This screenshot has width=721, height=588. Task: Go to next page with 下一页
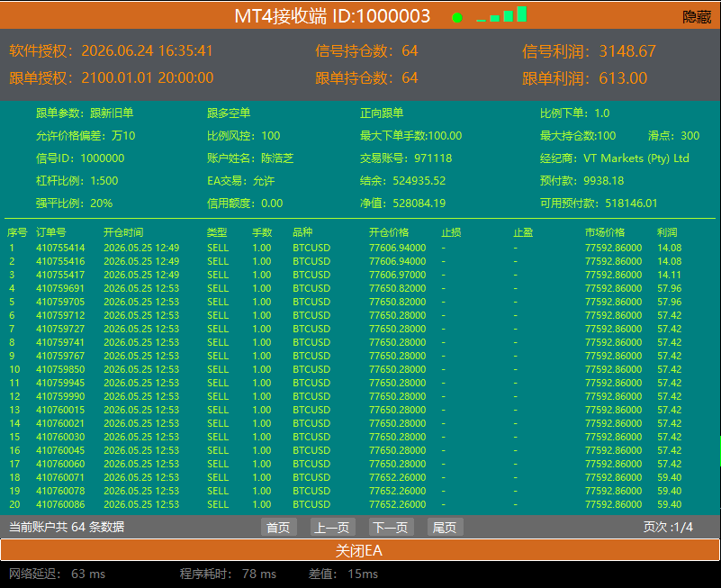tap(391, 527)
